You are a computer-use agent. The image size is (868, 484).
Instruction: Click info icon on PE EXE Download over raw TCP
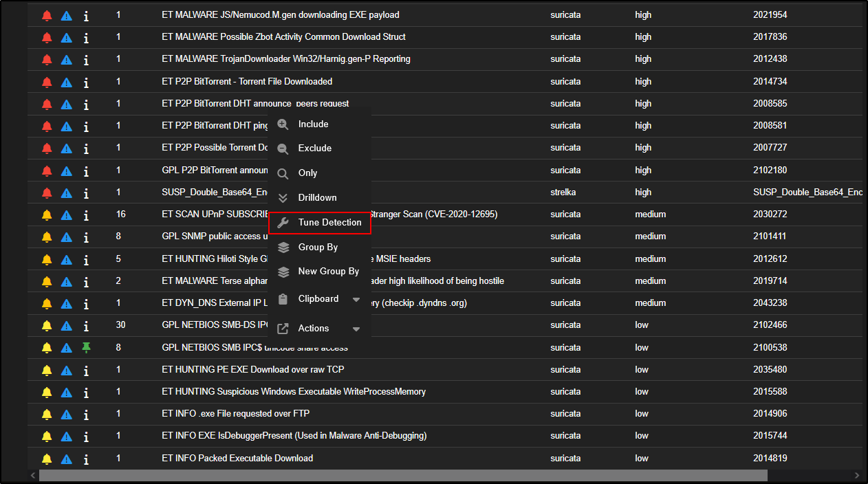coord(86,370)
